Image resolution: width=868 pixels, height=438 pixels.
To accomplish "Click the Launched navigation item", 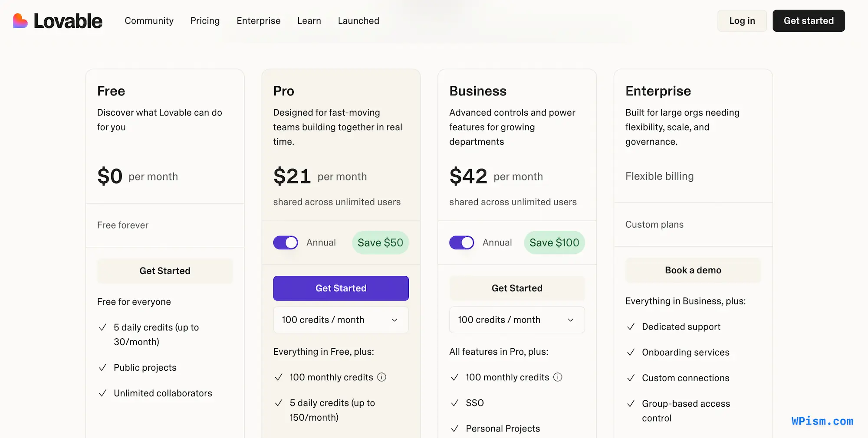I will pyautogui.click(x=358, y=20).
